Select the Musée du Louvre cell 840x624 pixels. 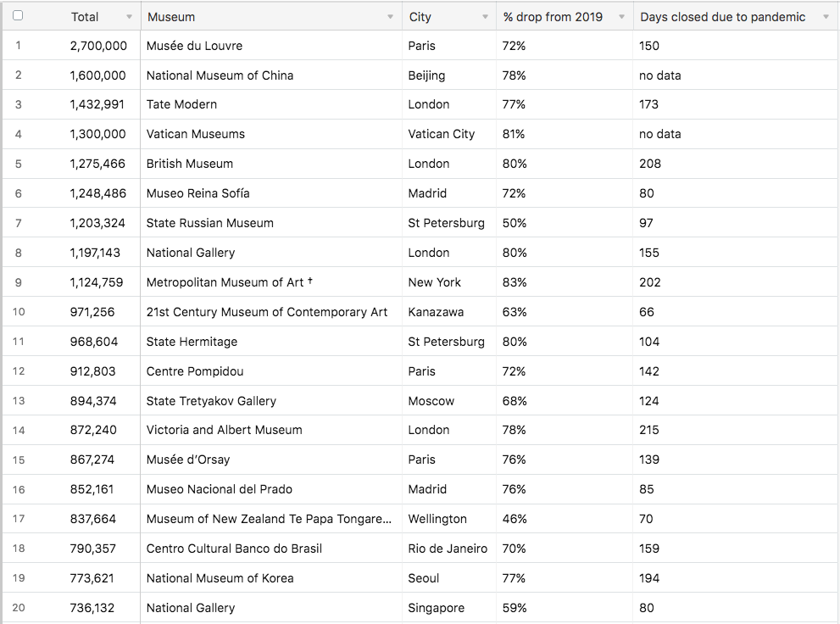click(194, 46)
